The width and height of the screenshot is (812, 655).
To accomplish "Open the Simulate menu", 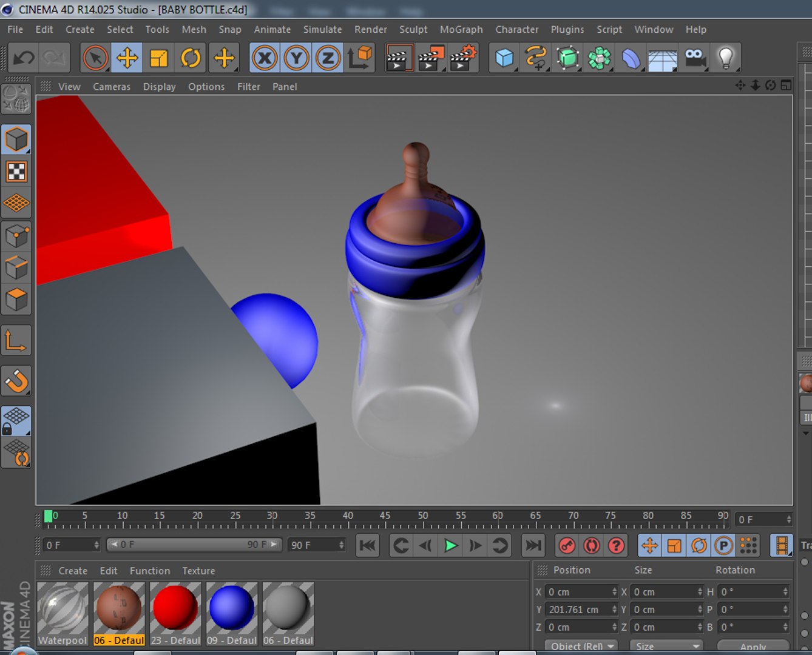I will (322, 29).
